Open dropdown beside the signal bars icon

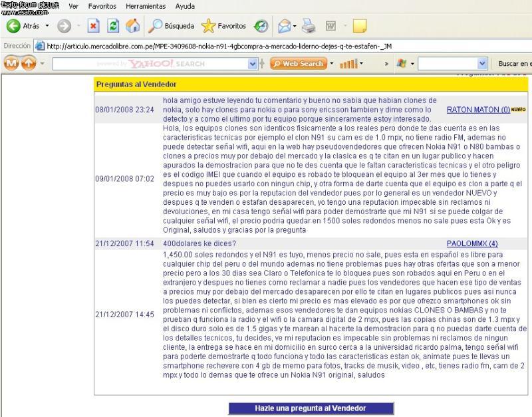(x=361, y=63)
